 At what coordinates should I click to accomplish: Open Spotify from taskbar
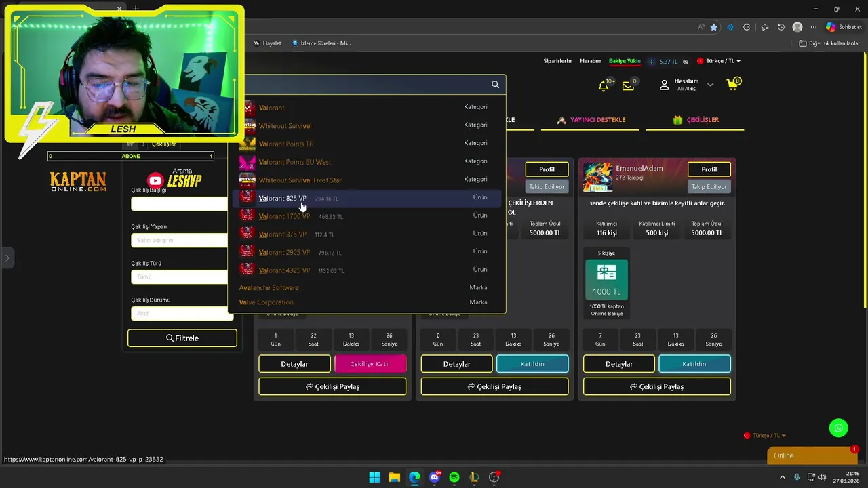[454, 477]
